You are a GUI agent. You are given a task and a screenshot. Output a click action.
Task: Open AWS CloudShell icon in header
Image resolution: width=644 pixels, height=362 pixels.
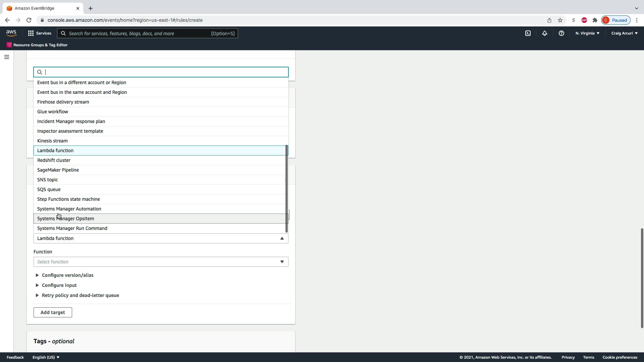pyautogui.click(x=528, y=33)
